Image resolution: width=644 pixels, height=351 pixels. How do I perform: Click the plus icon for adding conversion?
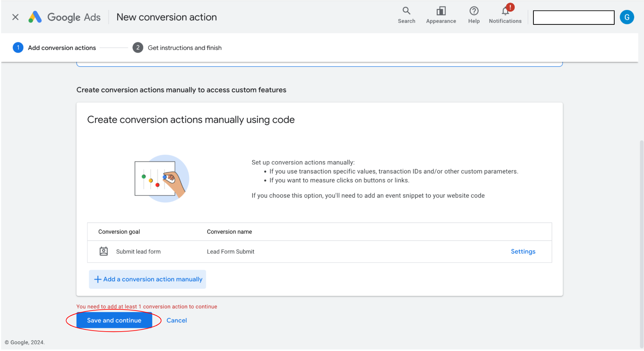click(x=97, y=279)
